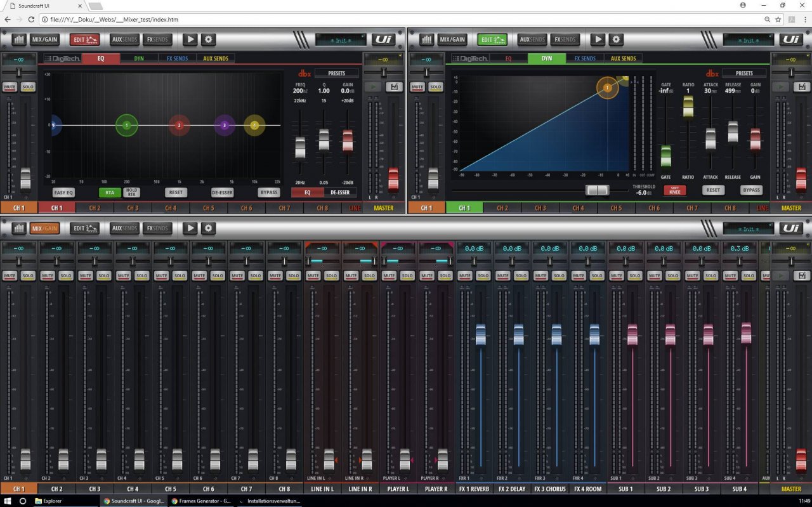This screenshot has width=812, height=507.
Task: Bookmark this page with star icon
Action: (x=778, y=20)
